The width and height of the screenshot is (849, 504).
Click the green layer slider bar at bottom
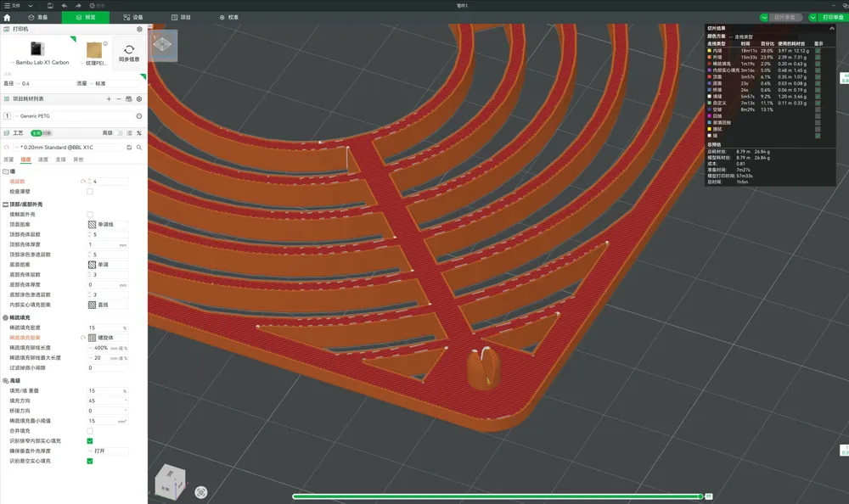click(x=497, y=496)
